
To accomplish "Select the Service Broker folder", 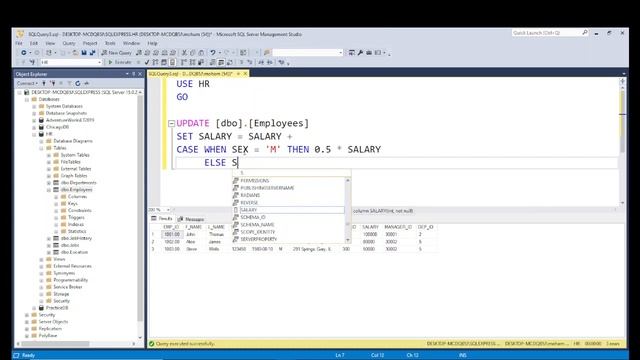I will coord(68,287).
